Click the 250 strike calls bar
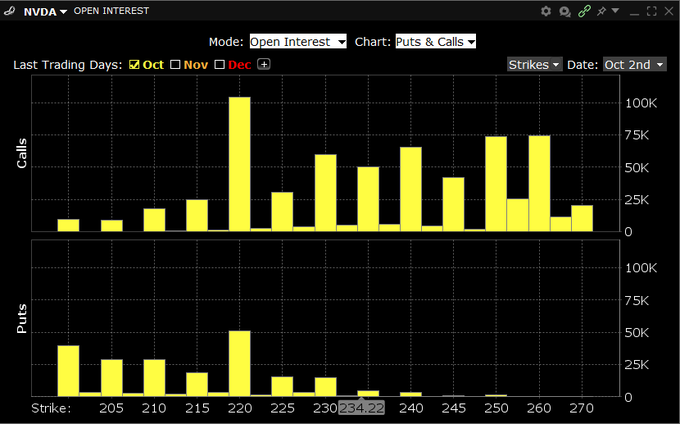 tap(496, 184)
